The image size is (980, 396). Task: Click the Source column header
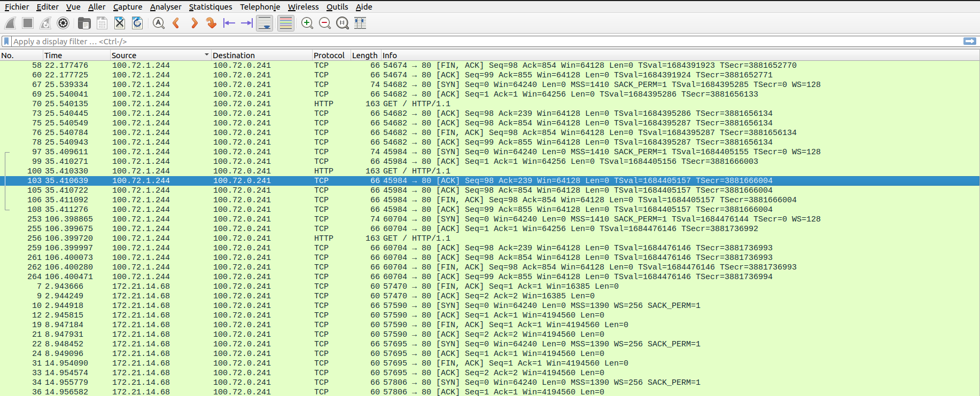click(160, 56)
